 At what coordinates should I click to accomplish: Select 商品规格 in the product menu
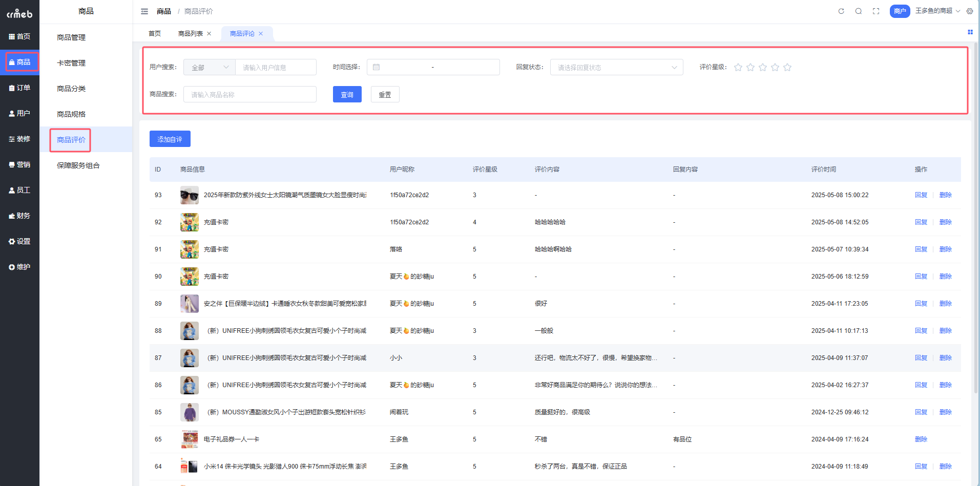tap(71, 114)
